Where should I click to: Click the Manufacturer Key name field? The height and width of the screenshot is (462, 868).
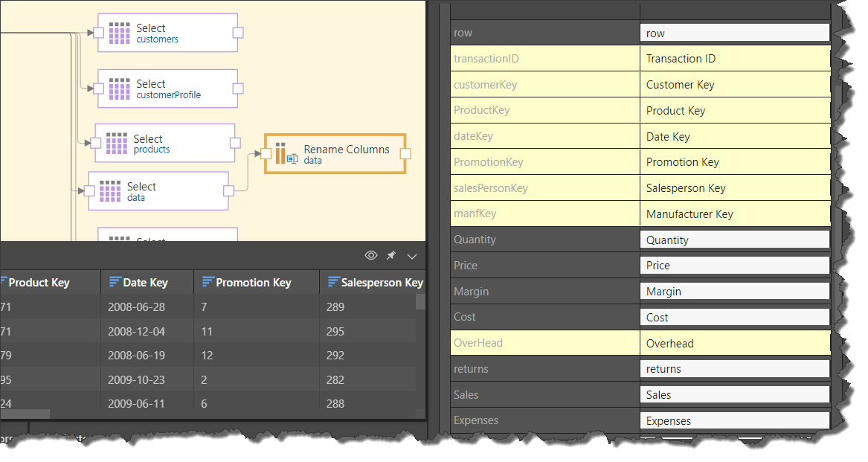click(x=734, y=214)
